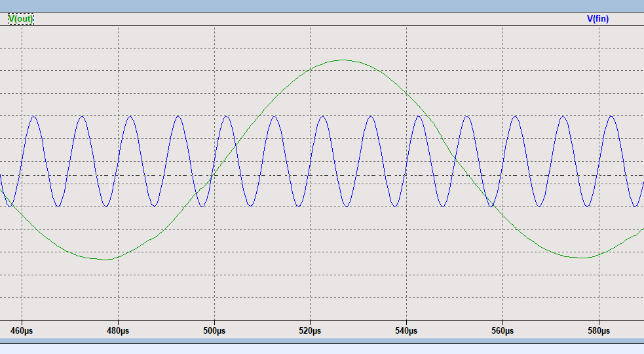Click the 480µs time axis label
The image size is (644, 354).
click(118, 330)
